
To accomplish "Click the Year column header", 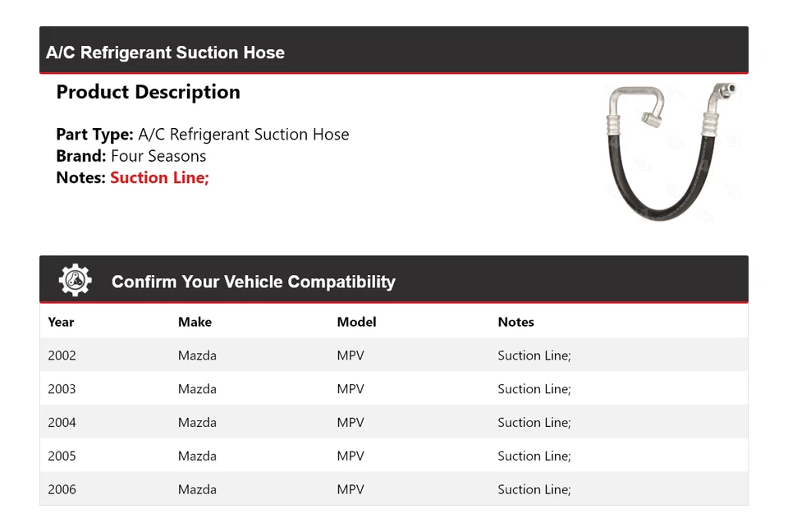I will tap(61, 322).
